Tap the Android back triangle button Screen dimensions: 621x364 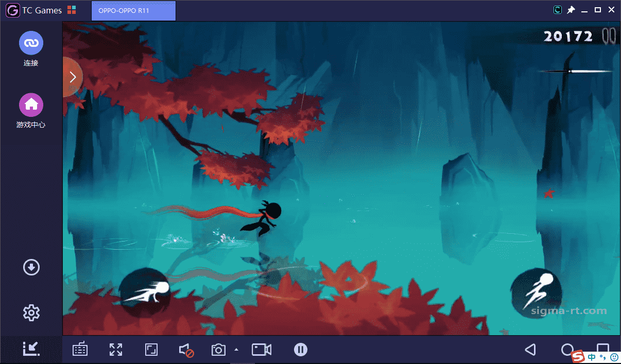[x=530, y=350]
